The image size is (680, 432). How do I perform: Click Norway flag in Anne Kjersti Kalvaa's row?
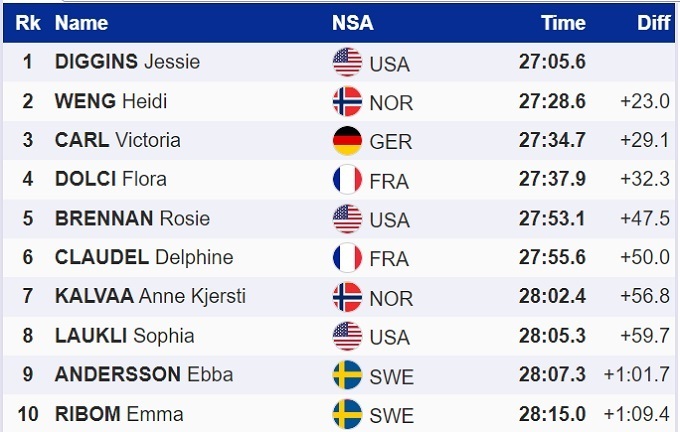click(347, 296)
